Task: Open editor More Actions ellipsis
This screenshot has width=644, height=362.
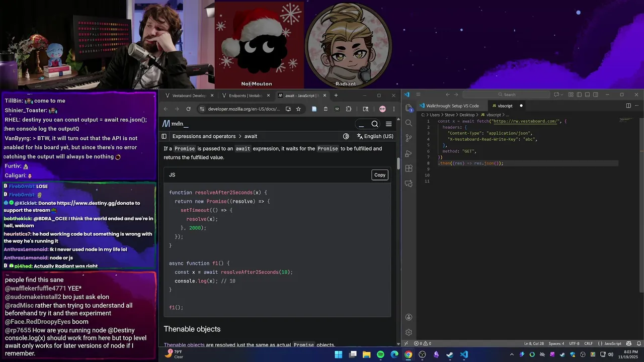Action: pos(636,106)
